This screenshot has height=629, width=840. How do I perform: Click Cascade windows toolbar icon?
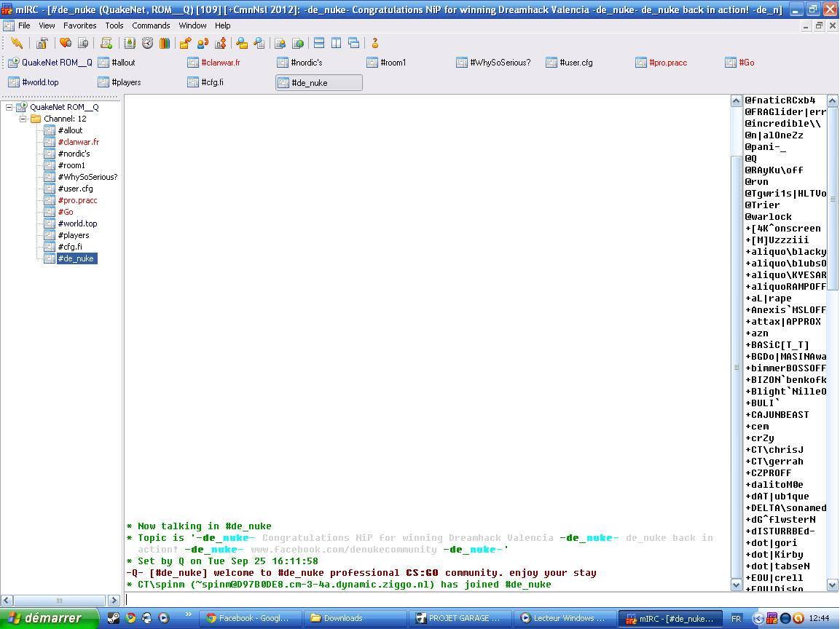(x=353, y=43)
